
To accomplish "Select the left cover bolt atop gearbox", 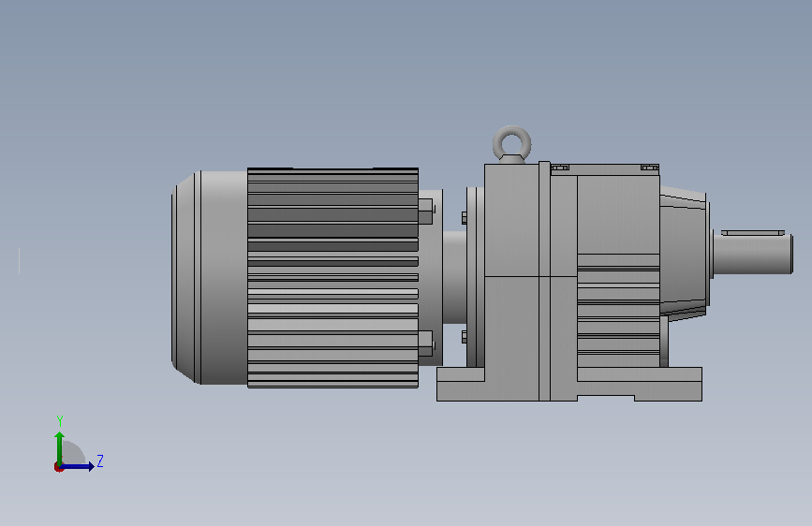I will point(560,168).
